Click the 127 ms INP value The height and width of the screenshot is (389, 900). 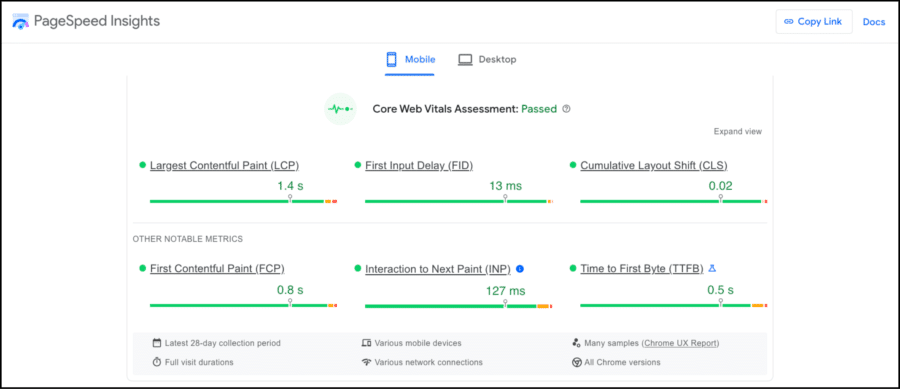(506, 291)
